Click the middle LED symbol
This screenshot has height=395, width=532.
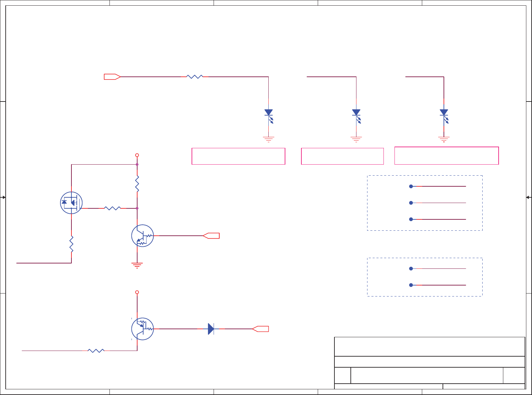click(x=356, y=116)
